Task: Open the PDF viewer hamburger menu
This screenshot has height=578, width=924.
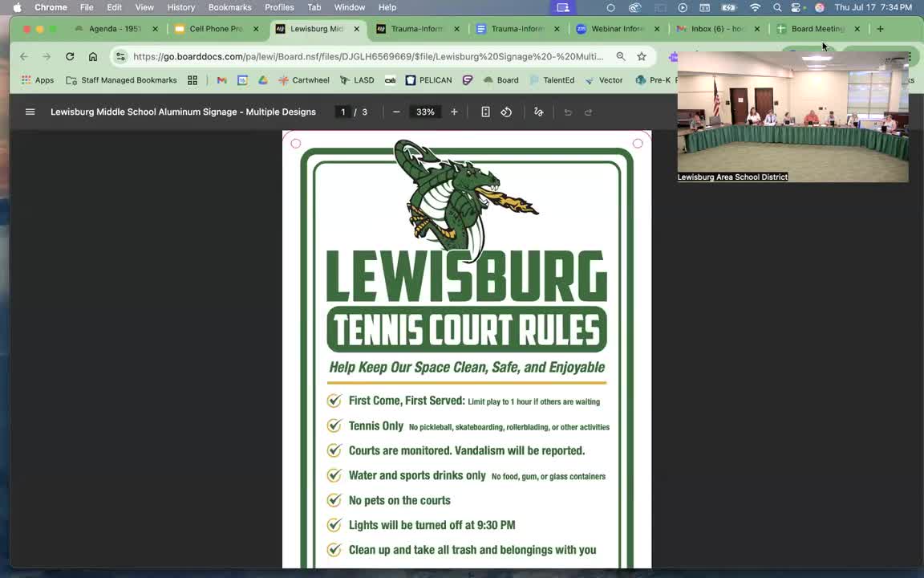Action: [x=30, y=112]
